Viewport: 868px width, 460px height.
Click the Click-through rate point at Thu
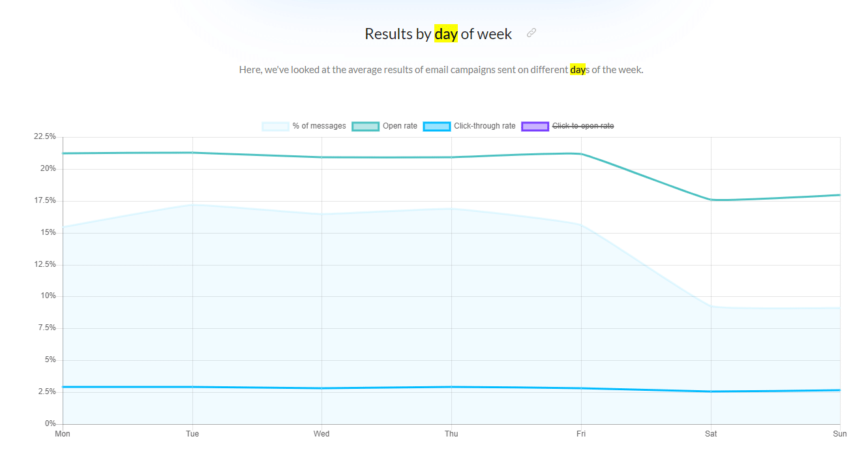(451, 387)
